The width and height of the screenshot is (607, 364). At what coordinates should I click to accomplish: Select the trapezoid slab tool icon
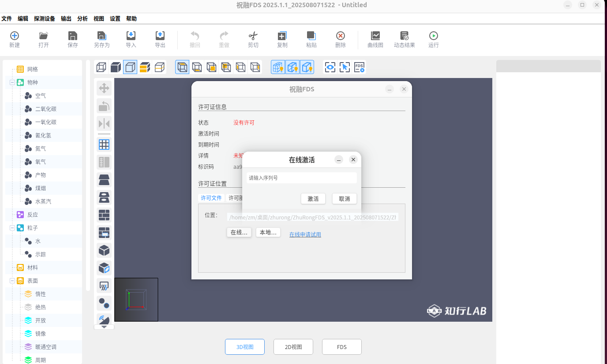pos(104,180)
